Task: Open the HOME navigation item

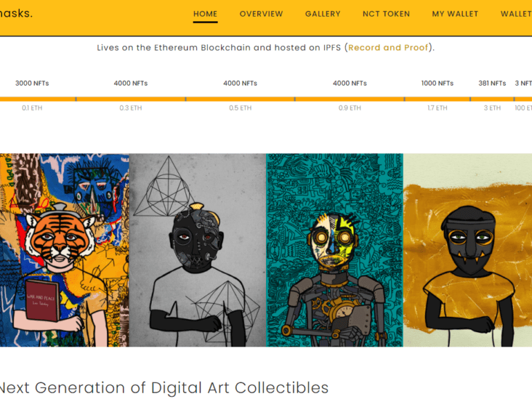Action: click(205, 14)
